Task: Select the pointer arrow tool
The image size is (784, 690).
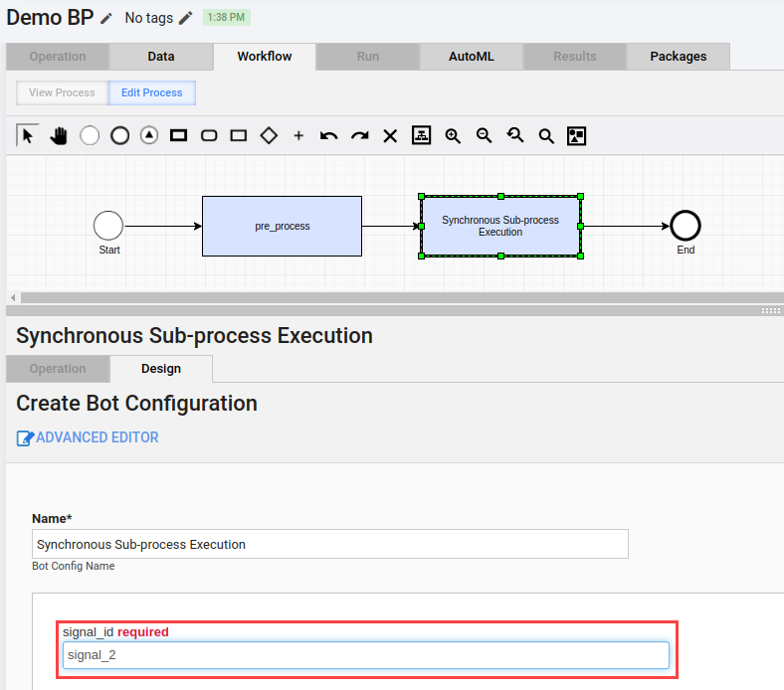Action: click(x=28, y=135)
